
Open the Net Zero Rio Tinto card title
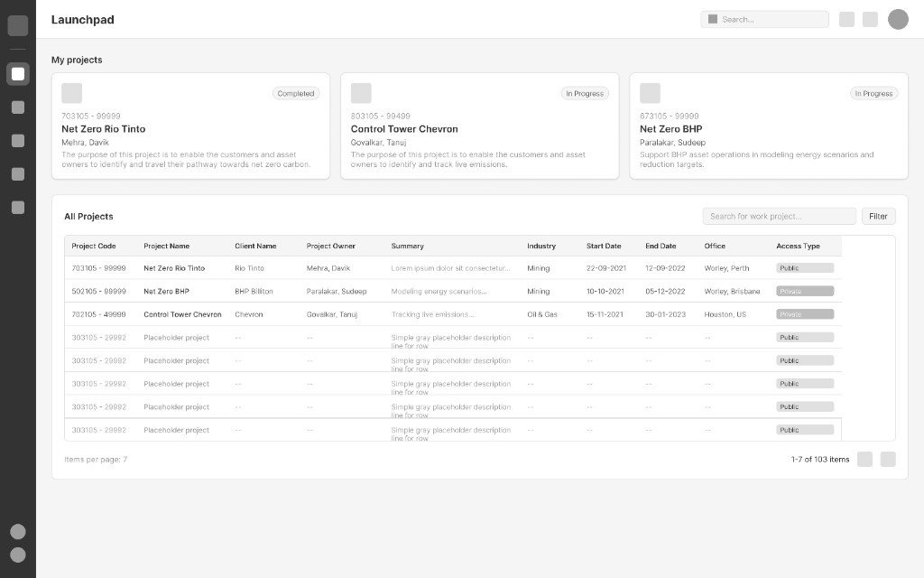103,128
